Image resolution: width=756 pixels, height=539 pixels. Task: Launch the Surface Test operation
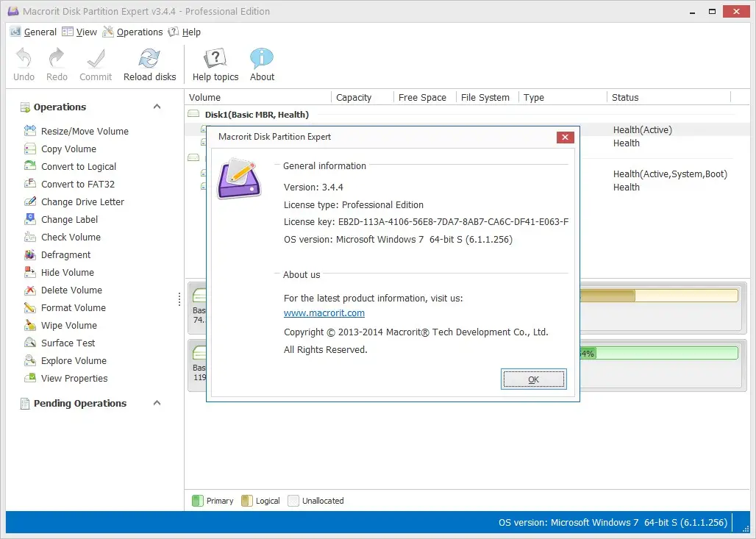60,343
